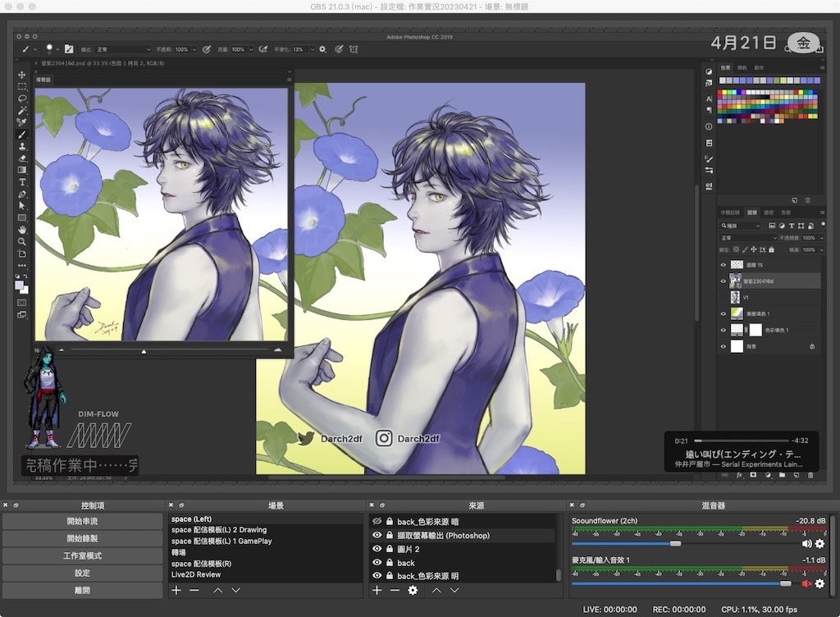Switch to the 顏色 color tab
The width and height of the screenshot is (840, 617).
742,68
